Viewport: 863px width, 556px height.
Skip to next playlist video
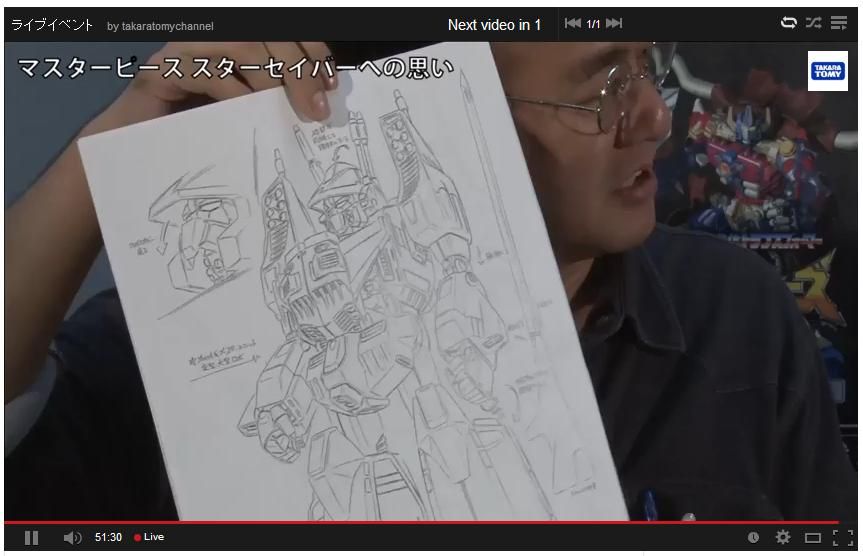pyautogui.click(x=614, y=23)
